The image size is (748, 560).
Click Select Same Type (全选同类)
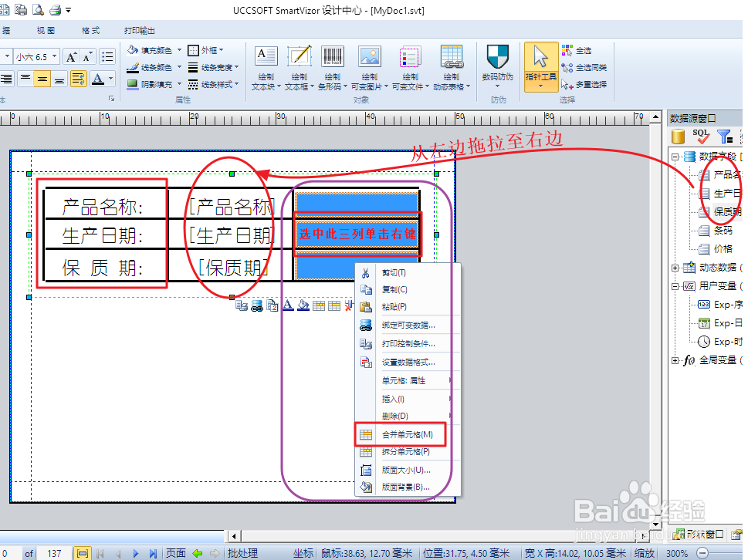click(x=584, y=67)
